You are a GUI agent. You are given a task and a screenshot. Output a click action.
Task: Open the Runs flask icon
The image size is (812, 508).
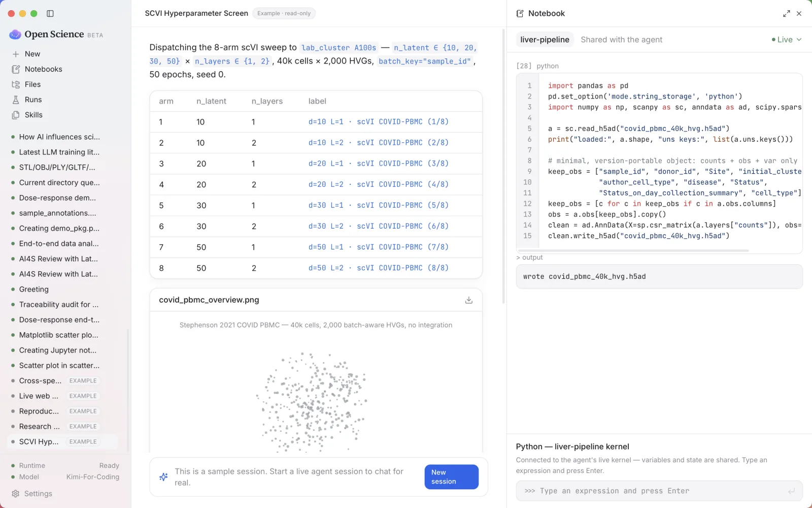click(16, 100)
